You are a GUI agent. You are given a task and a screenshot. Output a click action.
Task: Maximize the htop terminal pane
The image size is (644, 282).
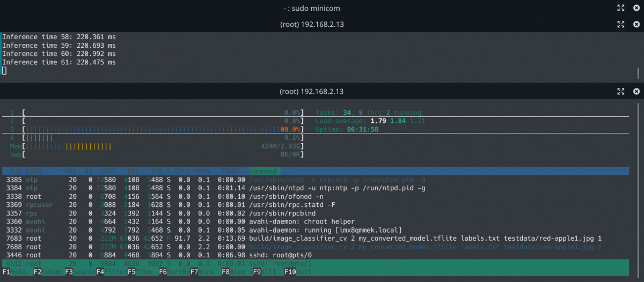tap(621, 92)
